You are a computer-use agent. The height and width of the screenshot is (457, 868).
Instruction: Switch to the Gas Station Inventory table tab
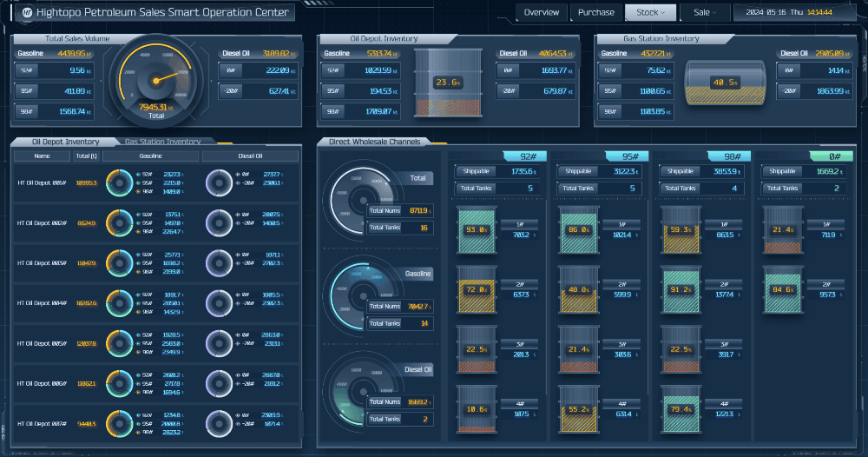(163, 142)
